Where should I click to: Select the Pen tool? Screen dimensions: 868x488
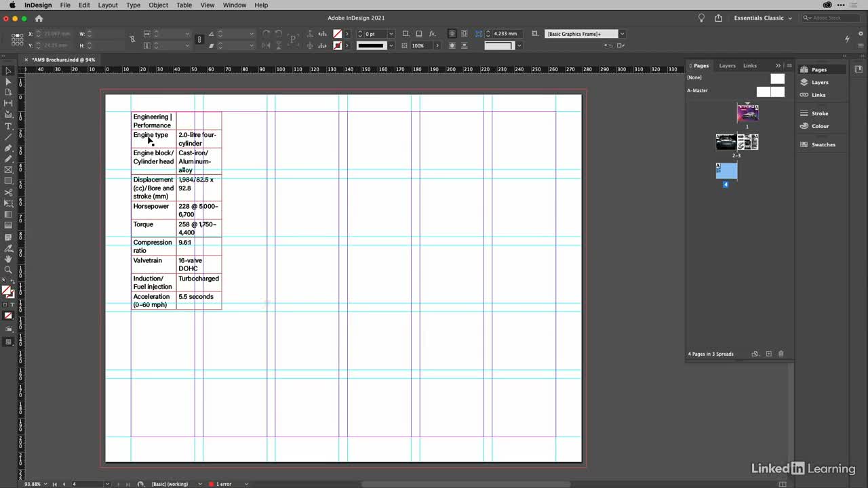pos(8,148)
